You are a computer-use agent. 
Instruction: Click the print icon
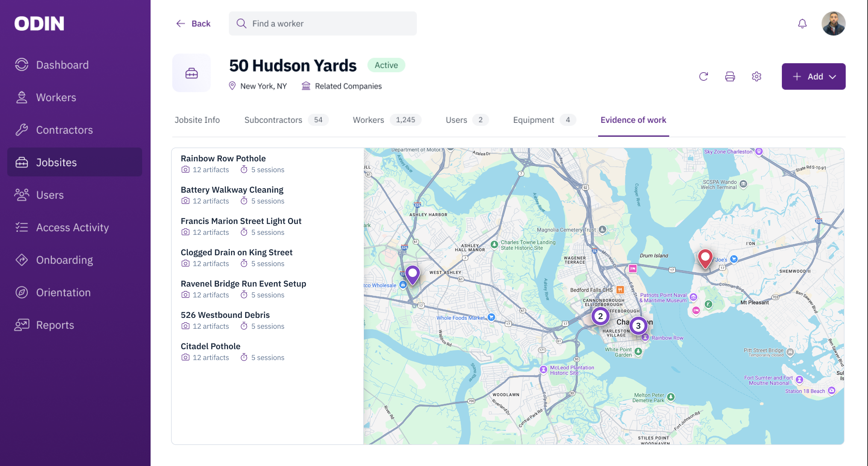point(730,76)
